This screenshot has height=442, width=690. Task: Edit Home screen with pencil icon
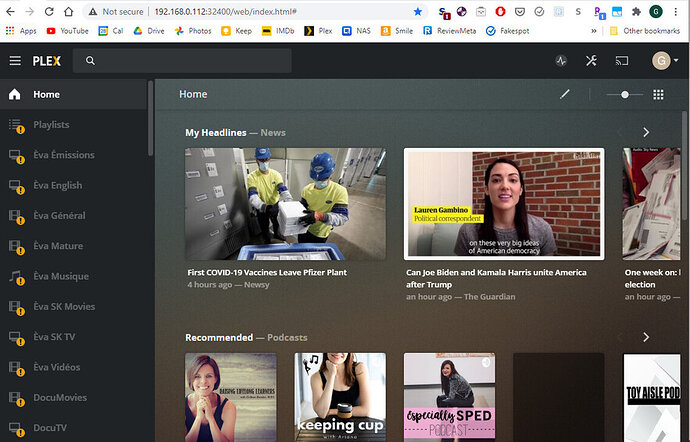(565, 94)
